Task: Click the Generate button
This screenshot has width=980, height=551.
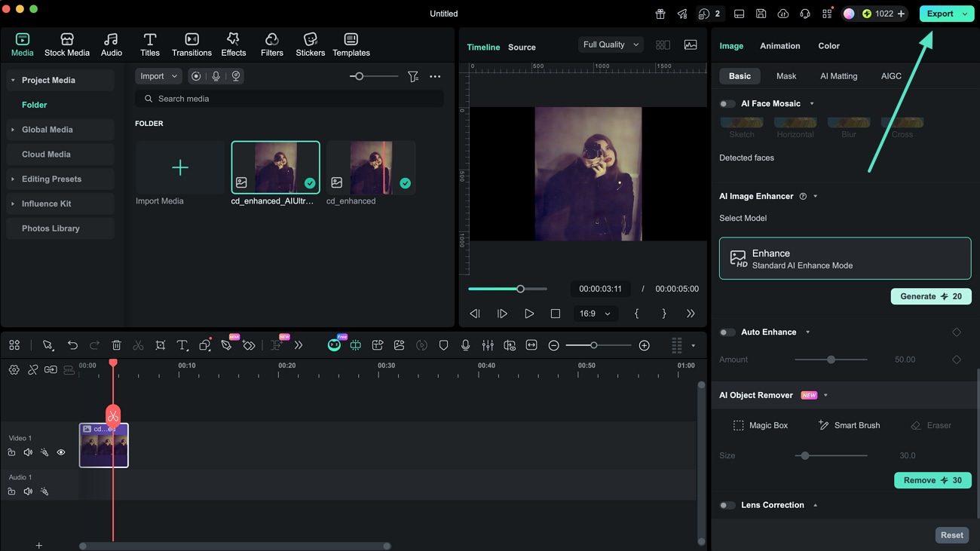Action: click(x=930, y=296)
